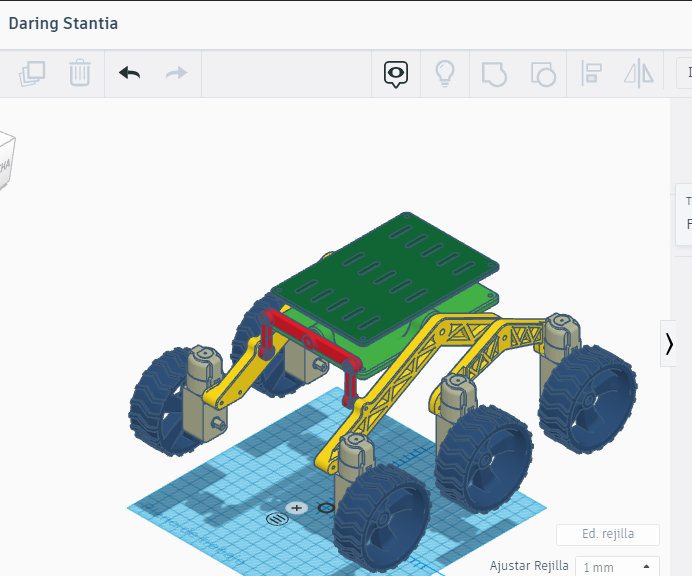Viewport: 692px width, 576px height.
Task: Click the Ed. rejilla button
Action: pos(608,534)
